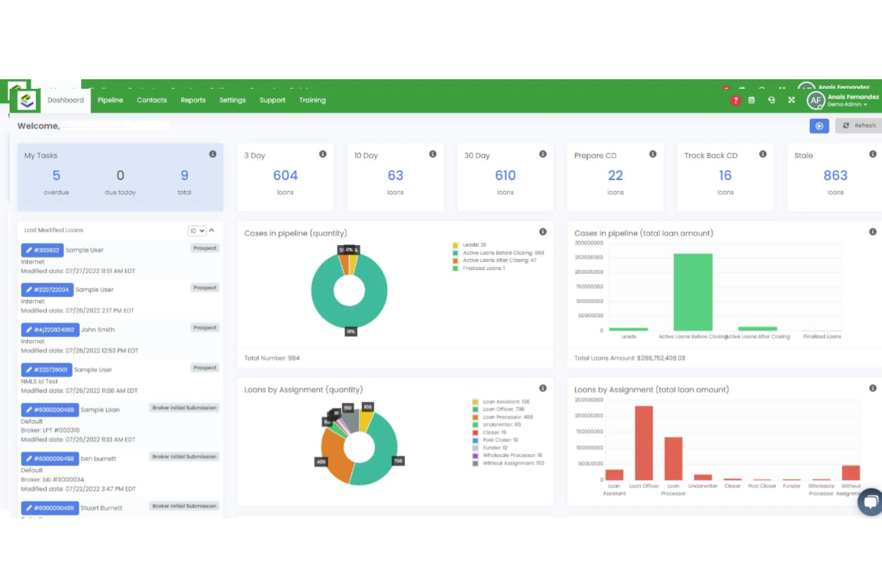882x588 pixels.
Task: Open 30 Day card info icon
Action: tap(543, 154)
